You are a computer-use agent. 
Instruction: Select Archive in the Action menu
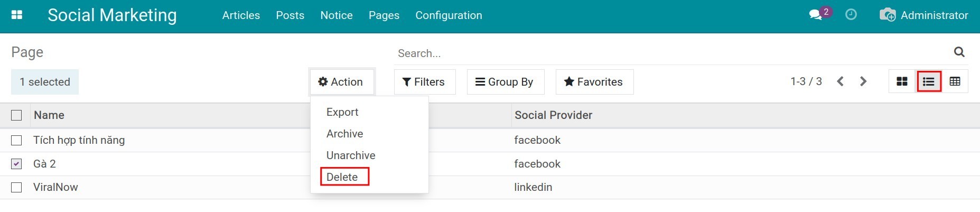coord(344,134)
